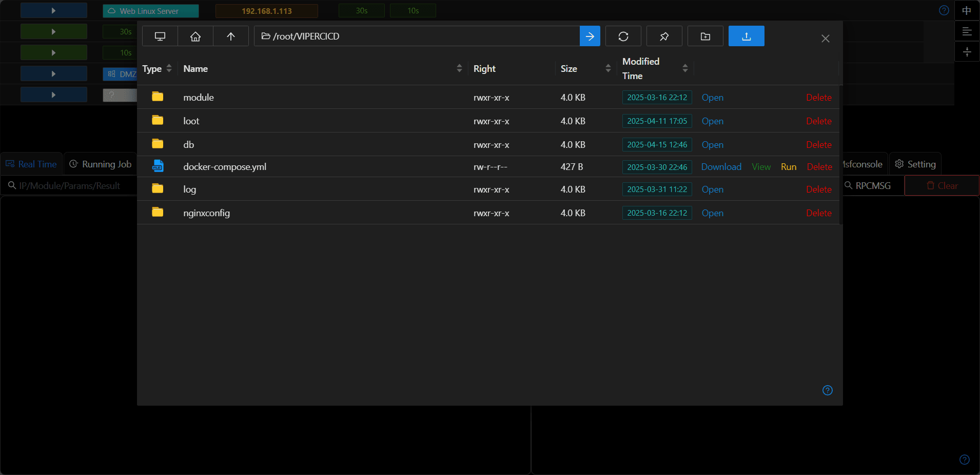Create a new folder icon
This screenshot has width=980, height=475.
[705, 36]
